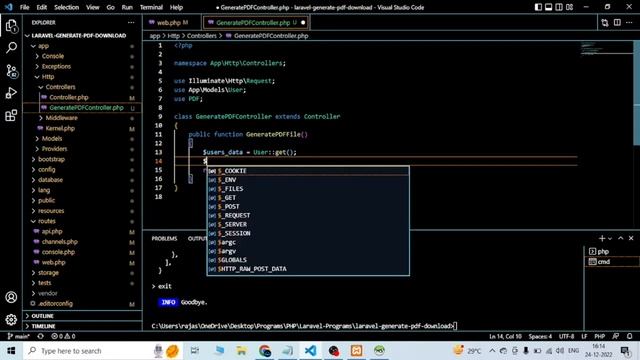Open the Terminal menu
Image resolution: width=640 pixels, height=360 pixels.
point(151,7)
